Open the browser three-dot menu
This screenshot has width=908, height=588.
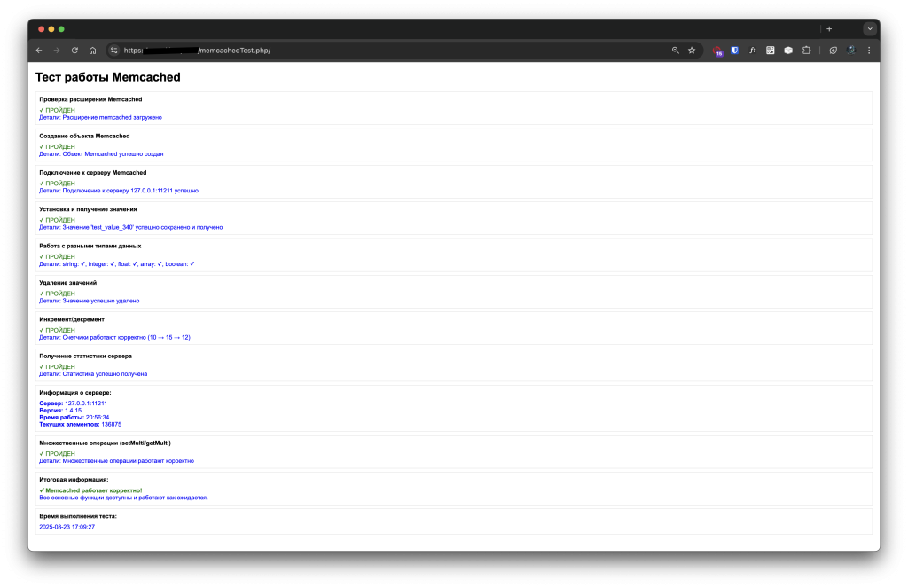pos(869,51)
